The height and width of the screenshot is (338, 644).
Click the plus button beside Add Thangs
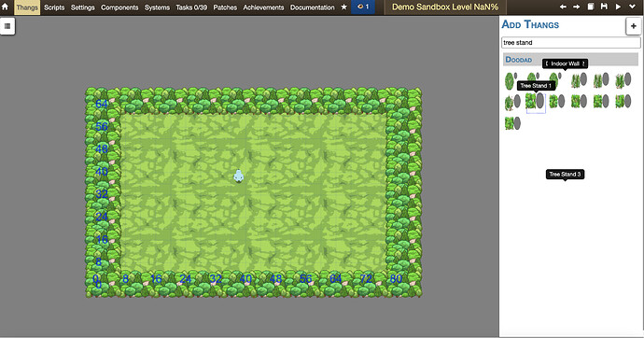(x=633, y=26)
